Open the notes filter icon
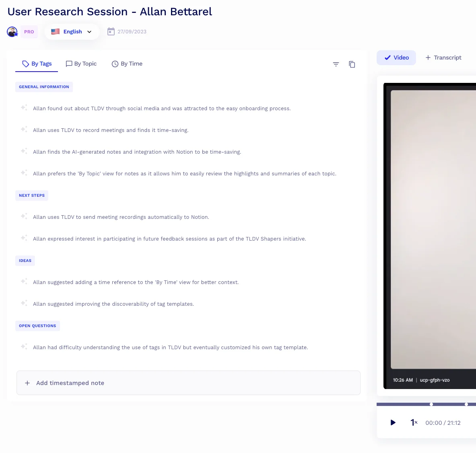Image resolution: width=476 pixels, height=453 pixels. 336,64
